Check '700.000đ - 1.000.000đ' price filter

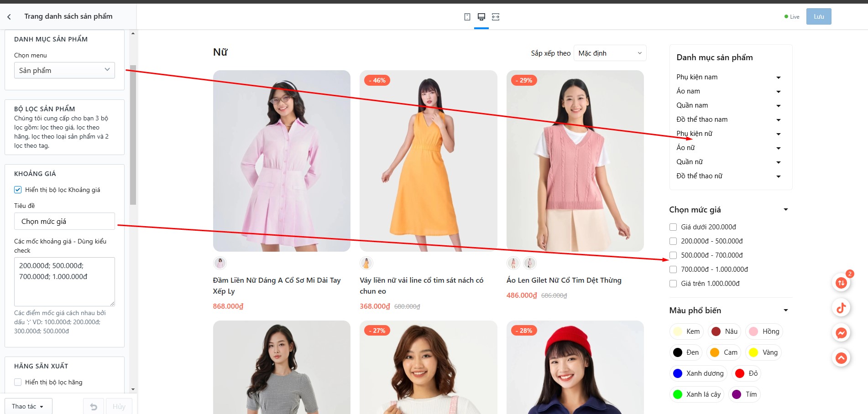click(673, 269)
